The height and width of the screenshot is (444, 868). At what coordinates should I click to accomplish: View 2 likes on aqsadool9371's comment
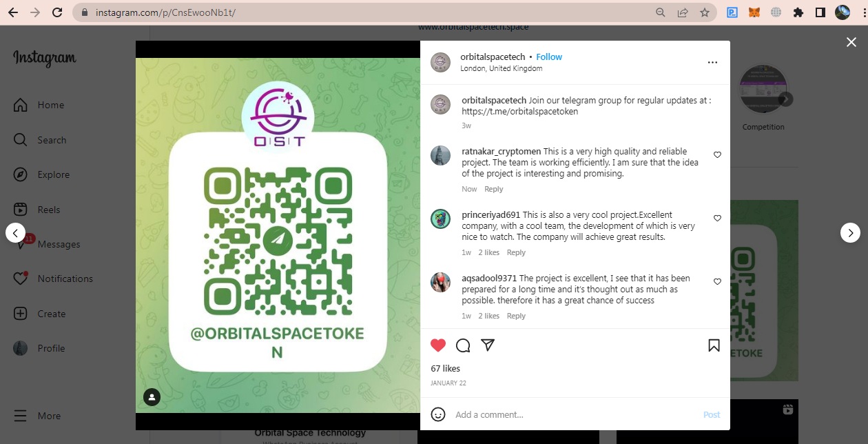click(x=489, y=316)
